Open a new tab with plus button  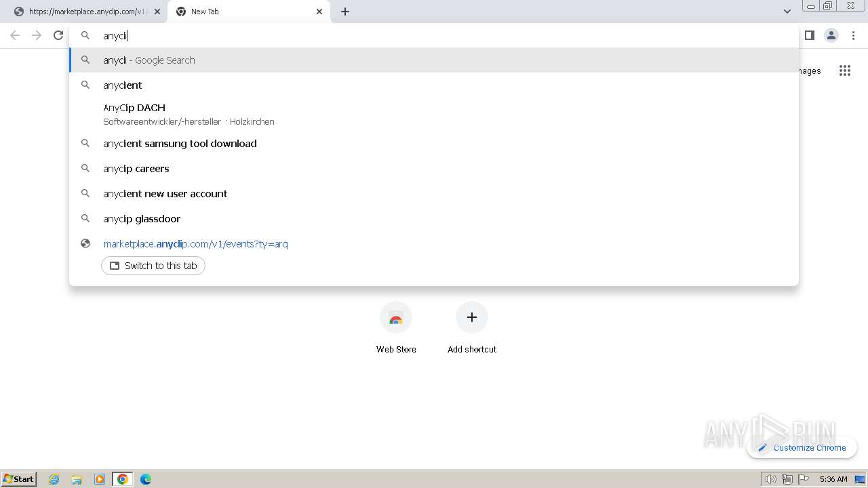(x=345, y=12)
